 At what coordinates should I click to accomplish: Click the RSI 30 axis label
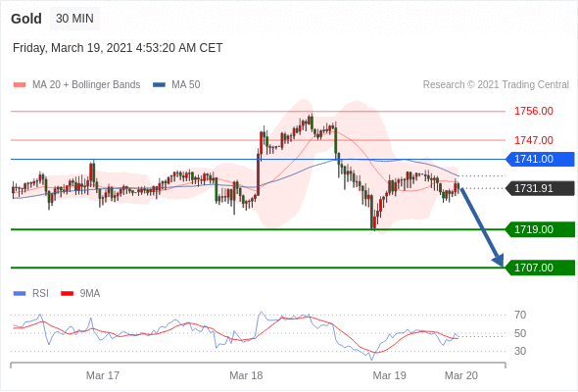520,351
